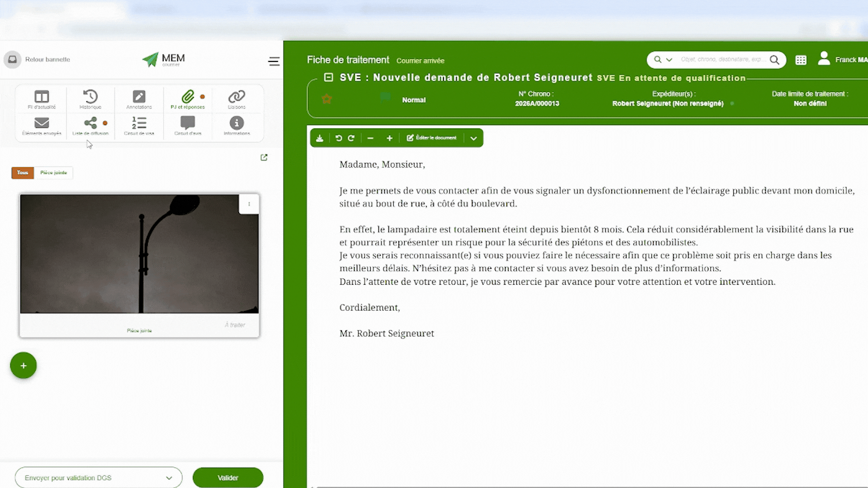Switch to the Pièce jointe tab

pos(53,173)
